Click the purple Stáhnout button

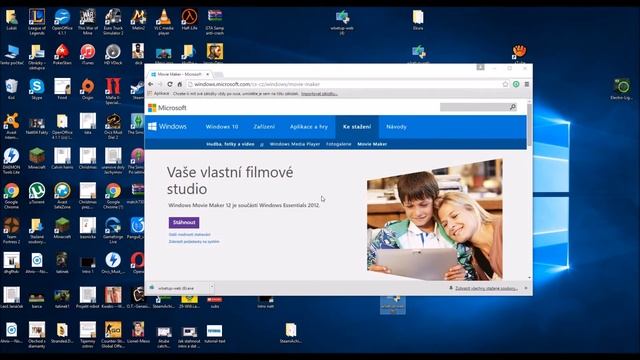(184, 222)
